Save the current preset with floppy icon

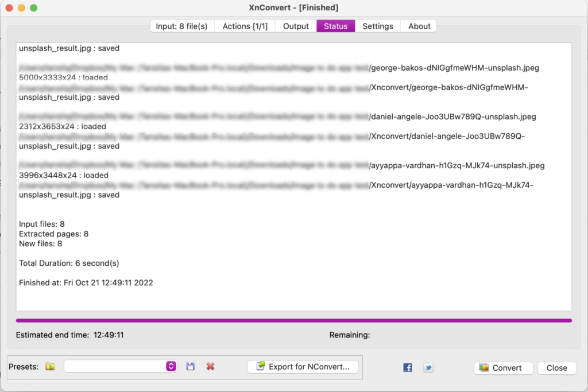[191, 367]
